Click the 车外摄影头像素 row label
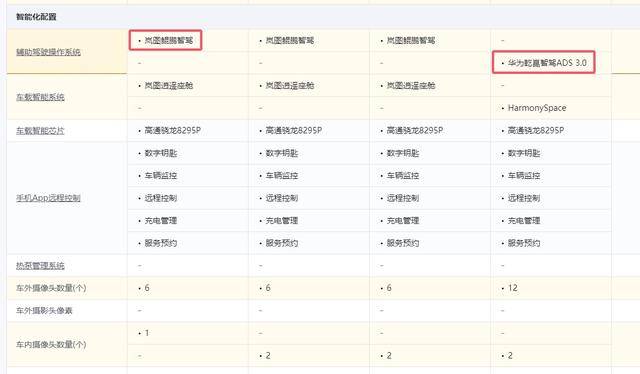The height and width of the screenshot is (374, 640). point(44,311)
